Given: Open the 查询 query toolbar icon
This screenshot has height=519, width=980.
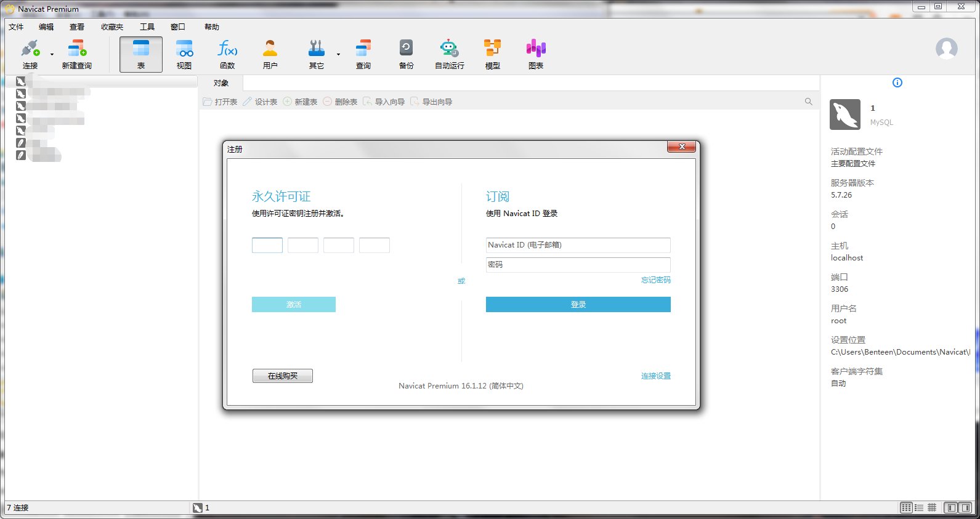Looking at the screenshot, I should point(363,54).
